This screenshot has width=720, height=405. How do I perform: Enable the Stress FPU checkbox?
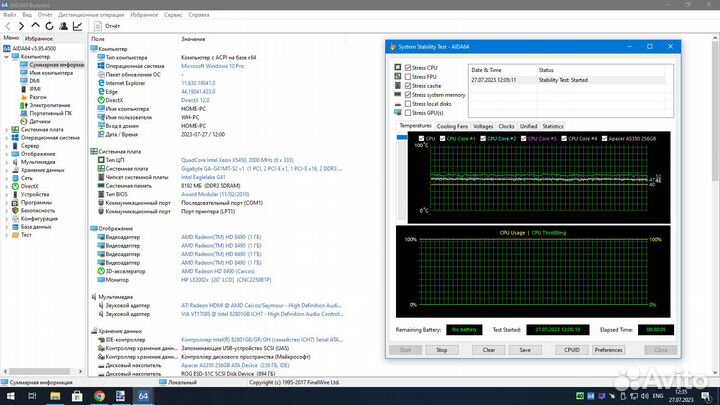[408, 77]
